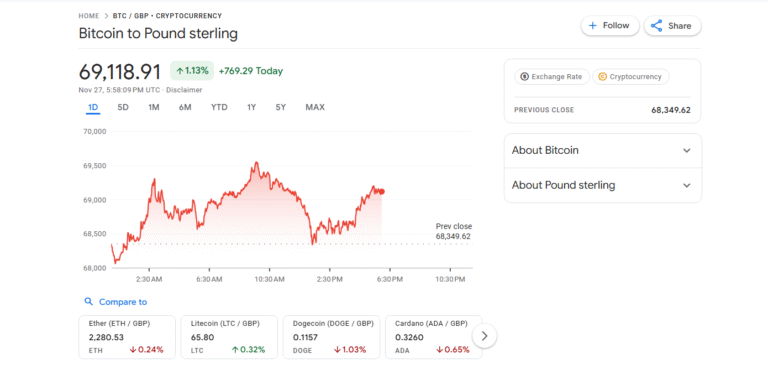The image size is (768, 369).
Task: Open the Disclaimer link
Action: point(184,90)
